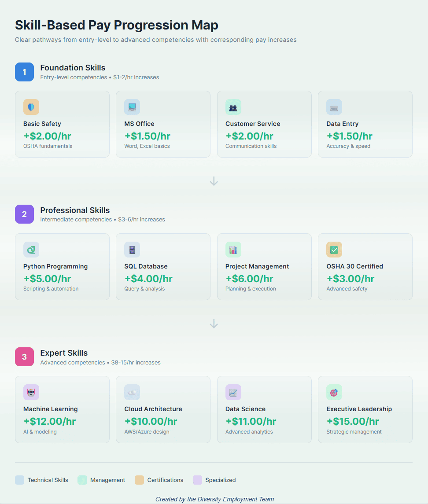Click the keyboard icon above Data Entry
The width and height of the screenshot is (428, 504).
click(334, 107)
